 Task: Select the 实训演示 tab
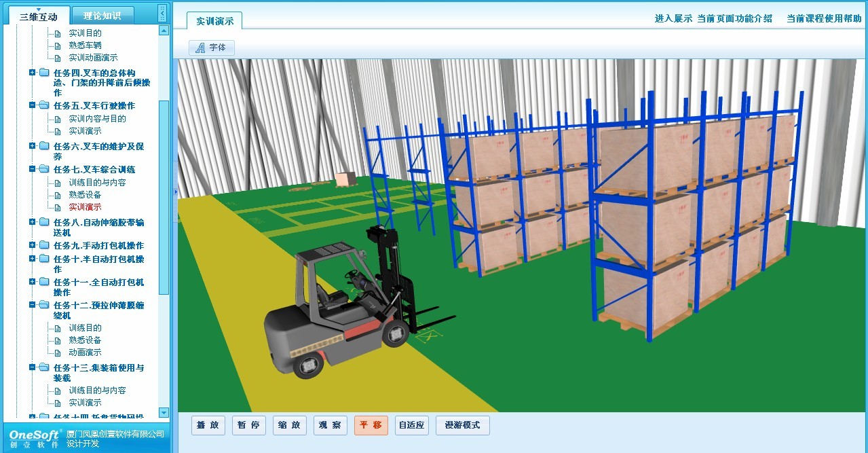(214, 21)
